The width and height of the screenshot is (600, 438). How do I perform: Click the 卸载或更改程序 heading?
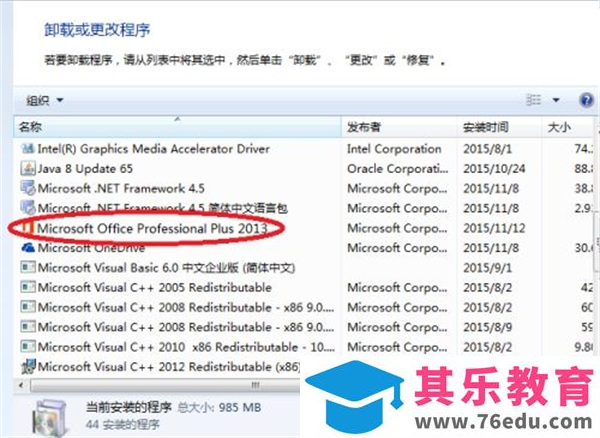[x=97, y=30]
